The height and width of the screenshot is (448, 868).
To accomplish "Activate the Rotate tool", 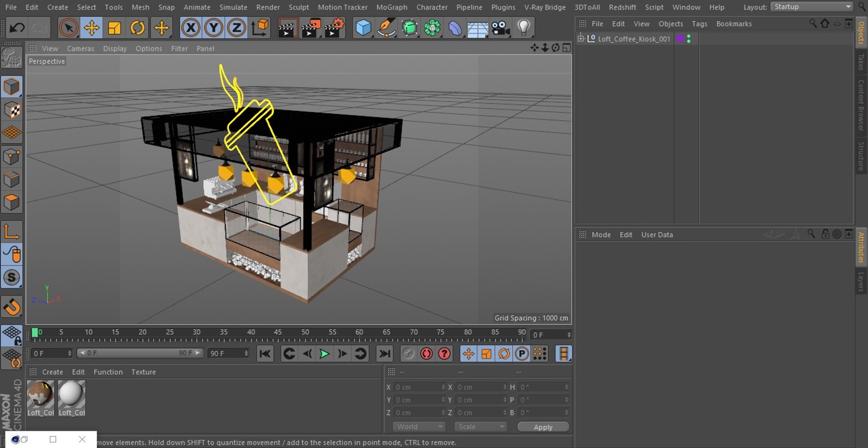I will 137,28.
